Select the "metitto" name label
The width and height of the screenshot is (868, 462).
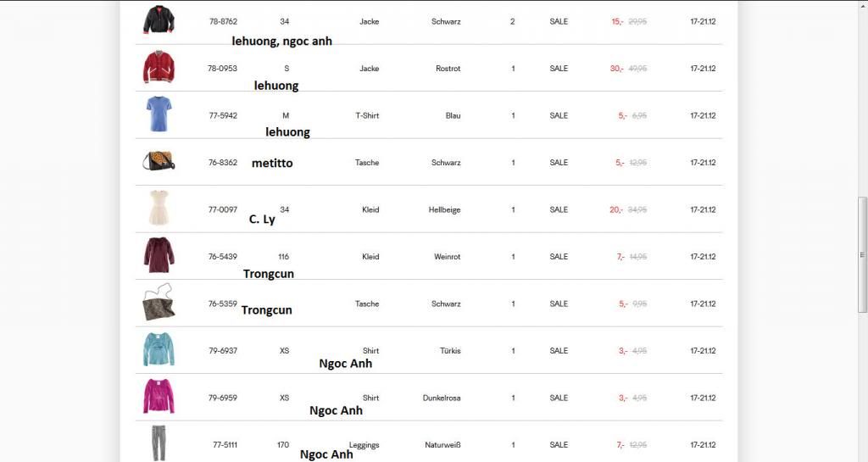[272, 163]
